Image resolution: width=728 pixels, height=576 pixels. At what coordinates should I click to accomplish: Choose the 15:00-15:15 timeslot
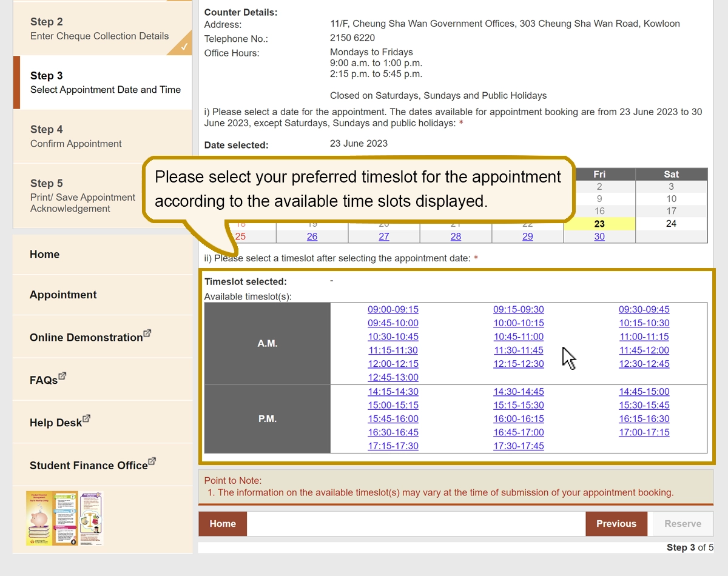click(x=393, y=405)
